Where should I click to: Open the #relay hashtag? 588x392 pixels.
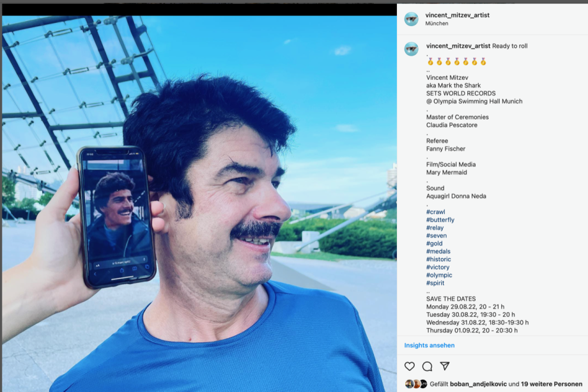point(435,227)
